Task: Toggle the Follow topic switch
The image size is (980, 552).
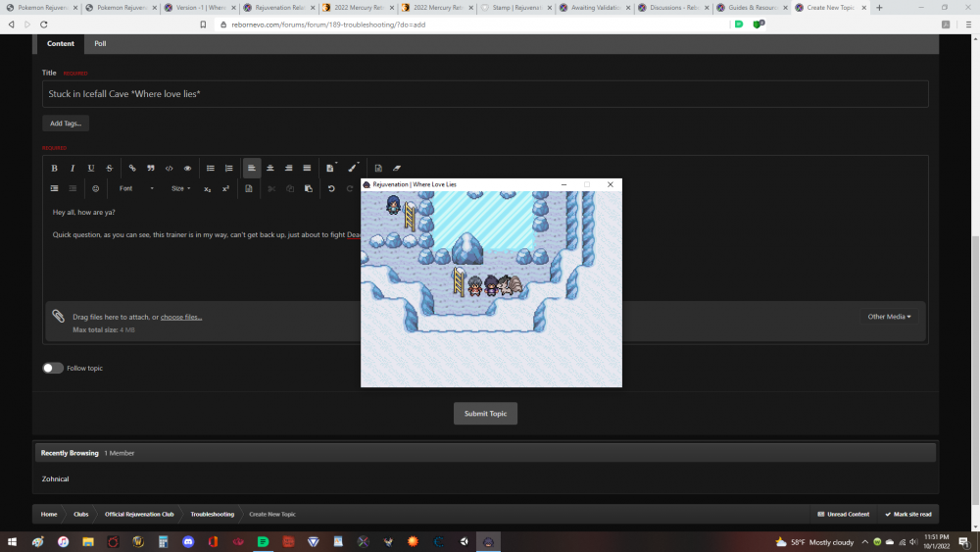Action: pos(53,369)
